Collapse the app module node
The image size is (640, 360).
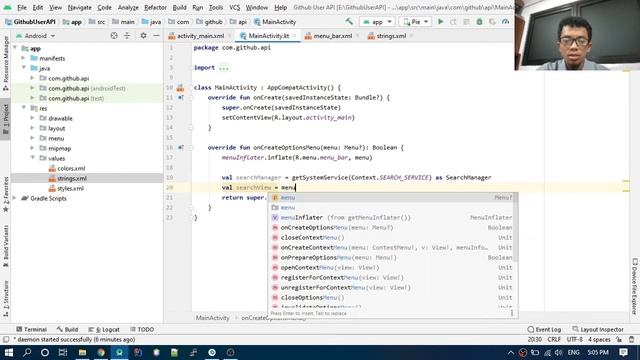coord(16,48)
